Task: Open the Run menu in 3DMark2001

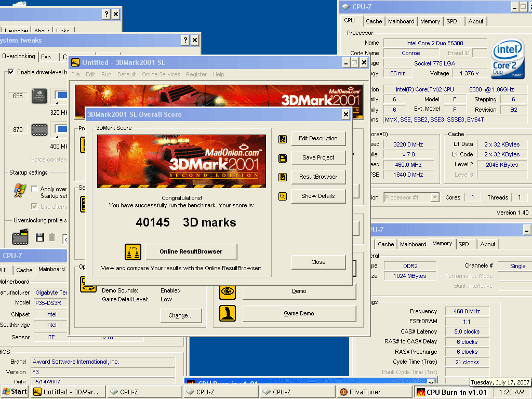Action: point(106,74)
